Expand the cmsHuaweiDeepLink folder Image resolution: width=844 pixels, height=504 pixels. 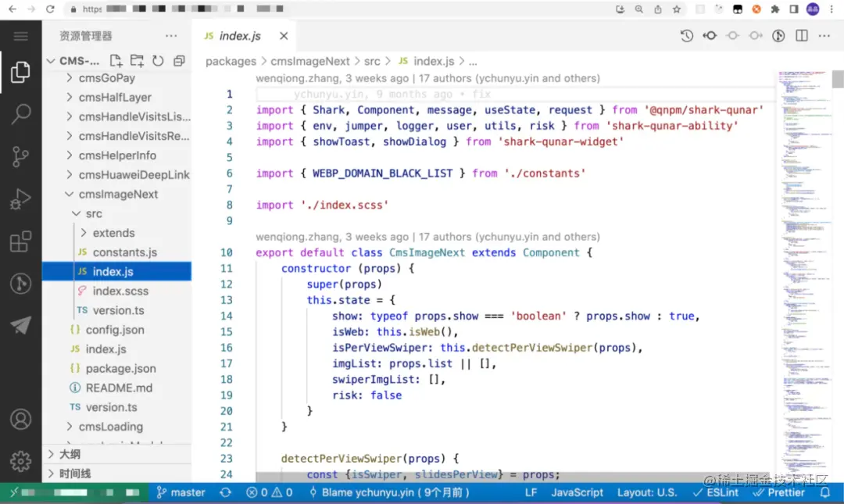point(116,175)
